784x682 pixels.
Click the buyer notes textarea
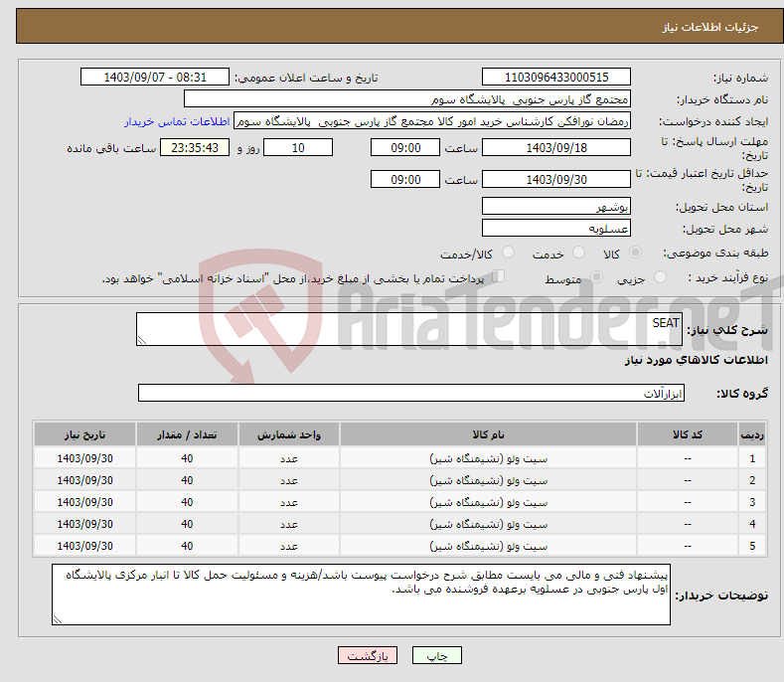pos(361,595)
